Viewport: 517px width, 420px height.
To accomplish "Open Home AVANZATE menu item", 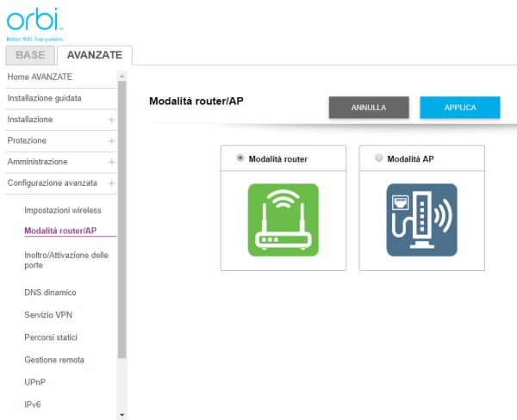I will [40, 77].
